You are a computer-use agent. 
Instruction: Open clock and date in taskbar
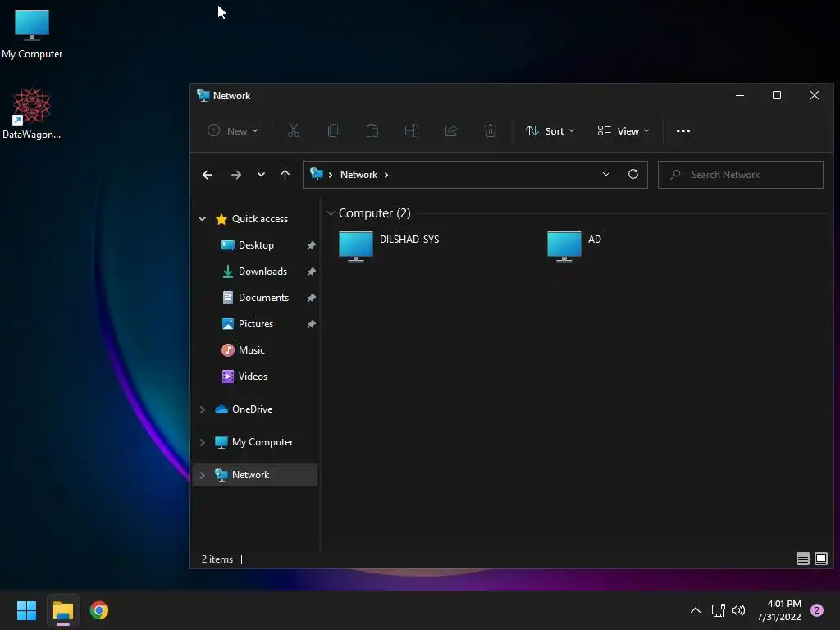(x=778, y=610)
